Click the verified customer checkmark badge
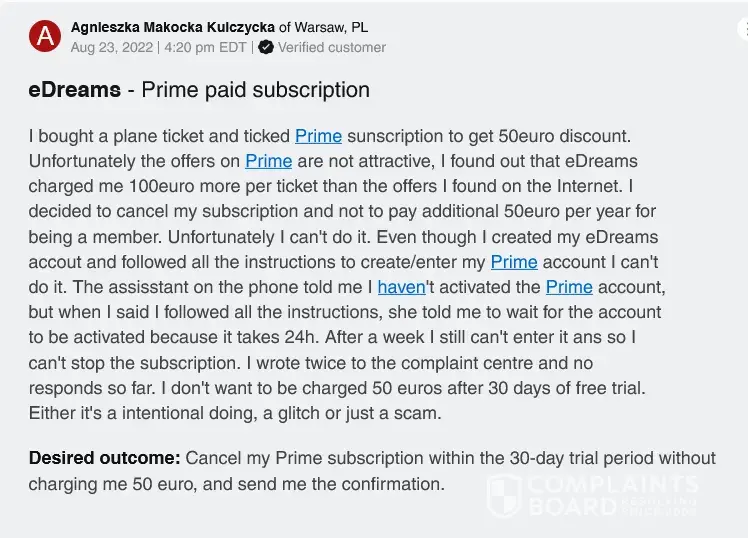Viewport: 748px width, 538px height. click(x=266, y=47)
